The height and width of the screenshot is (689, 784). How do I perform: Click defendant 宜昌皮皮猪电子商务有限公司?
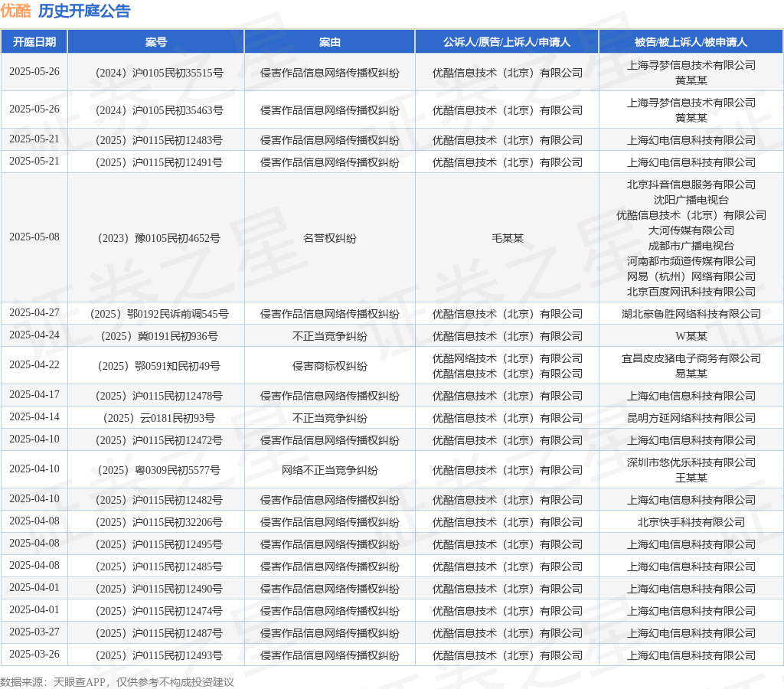691,358
